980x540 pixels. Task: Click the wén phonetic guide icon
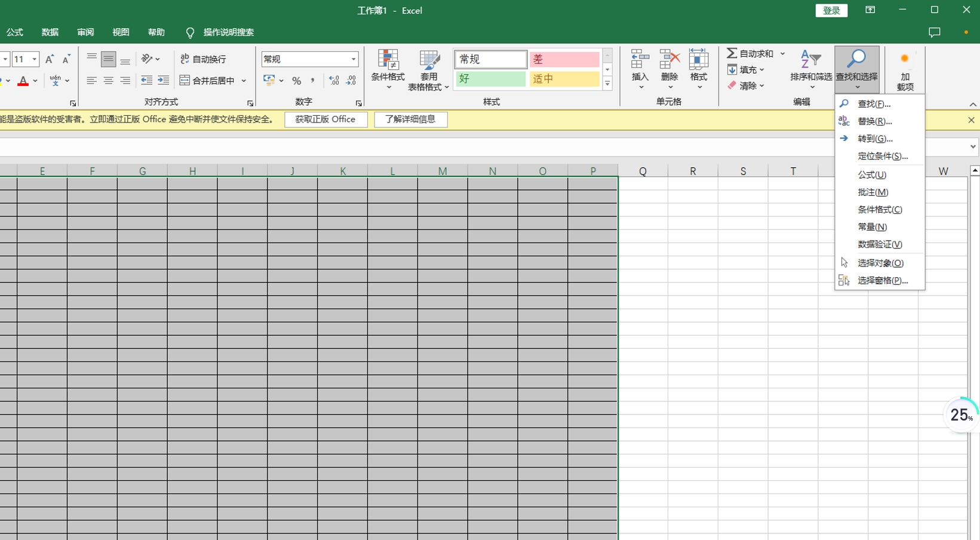tap(55, 81)
